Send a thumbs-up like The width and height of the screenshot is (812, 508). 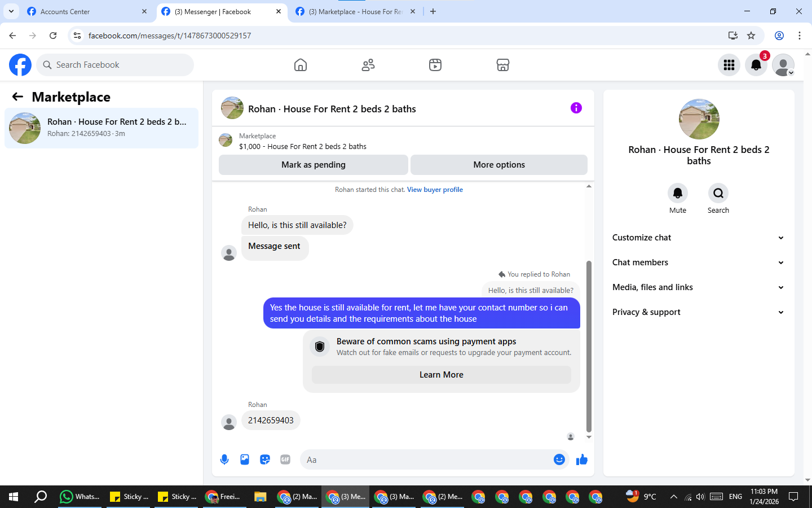[582, 459]
